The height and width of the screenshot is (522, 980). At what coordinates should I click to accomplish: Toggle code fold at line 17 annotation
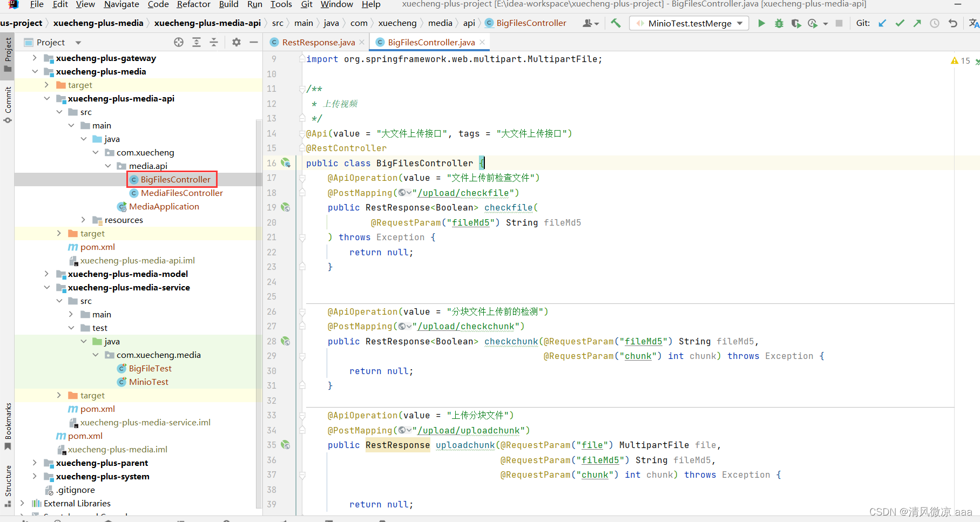(x=302, y=178)
